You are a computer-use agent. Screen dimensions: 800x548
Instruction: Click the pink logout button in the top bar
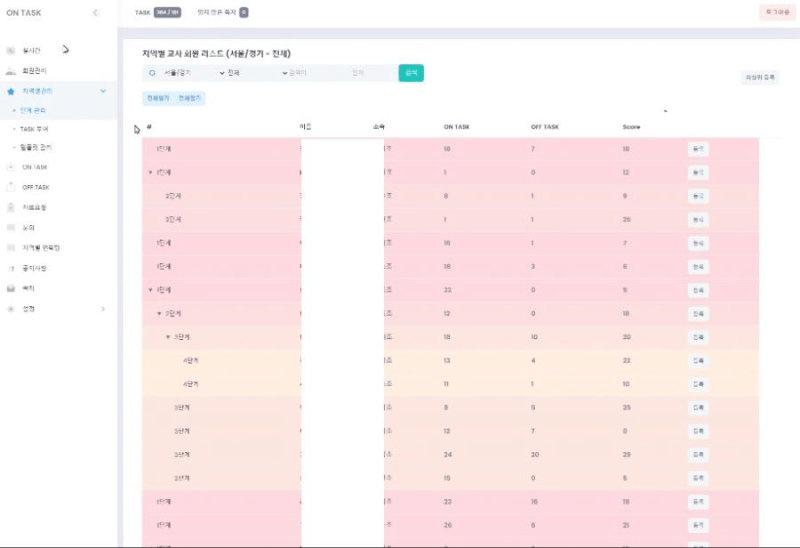pyautogui.click(x=777, y=12)
